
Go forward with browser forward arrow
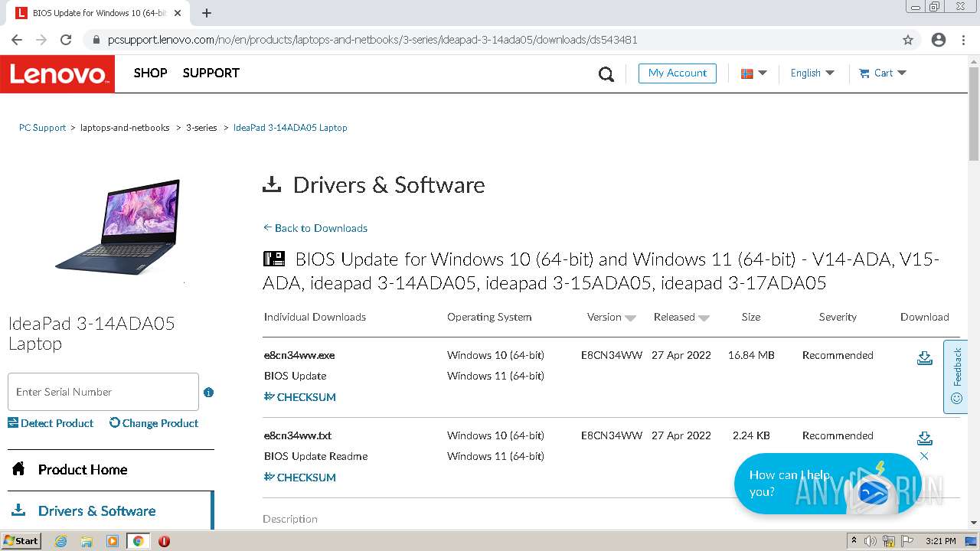41,40
